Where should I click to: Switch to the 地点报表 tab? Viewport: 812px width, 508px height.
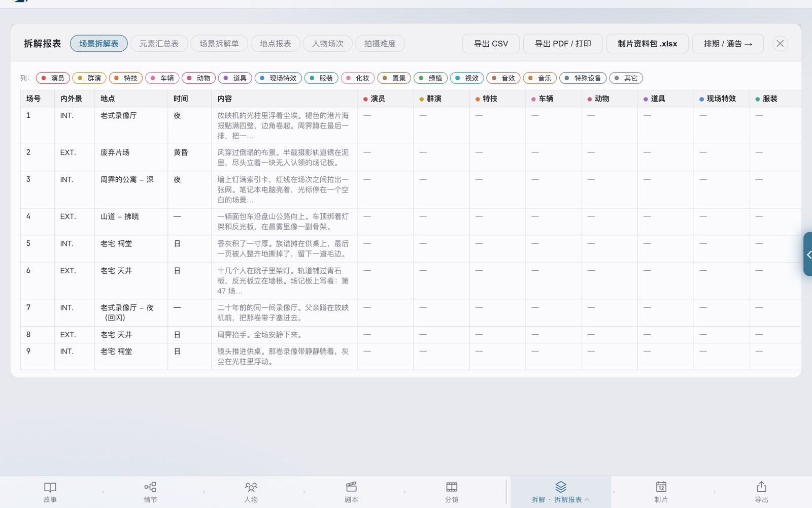point(276,44)
